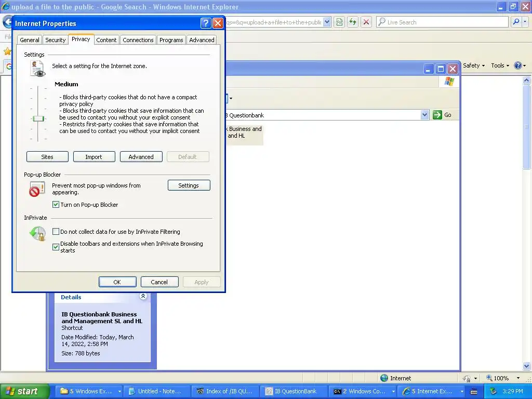
Task: Open Advanced privacy settings button
Action: [141, 157]
